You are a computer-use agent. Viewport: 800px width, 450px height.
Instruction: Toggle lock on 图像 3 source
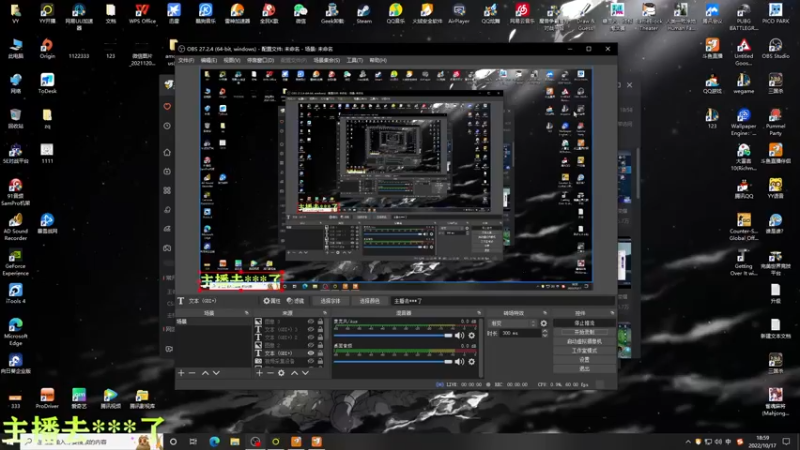click(320, 321)
